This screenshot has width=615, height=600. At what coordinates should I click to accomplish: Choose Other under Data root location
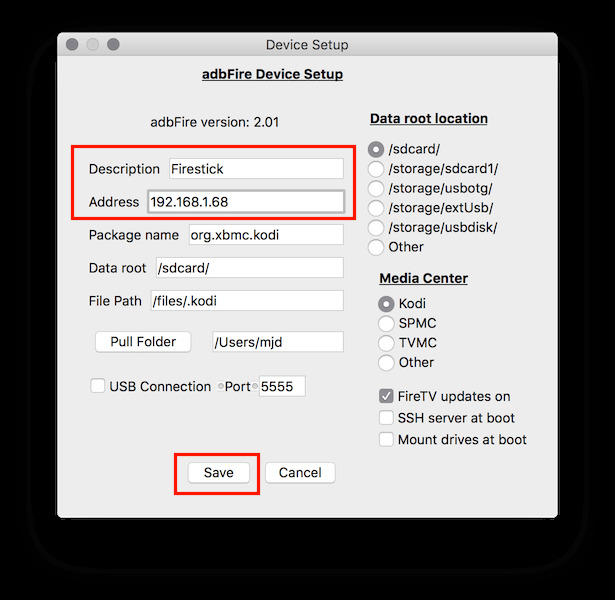[376, 247]
